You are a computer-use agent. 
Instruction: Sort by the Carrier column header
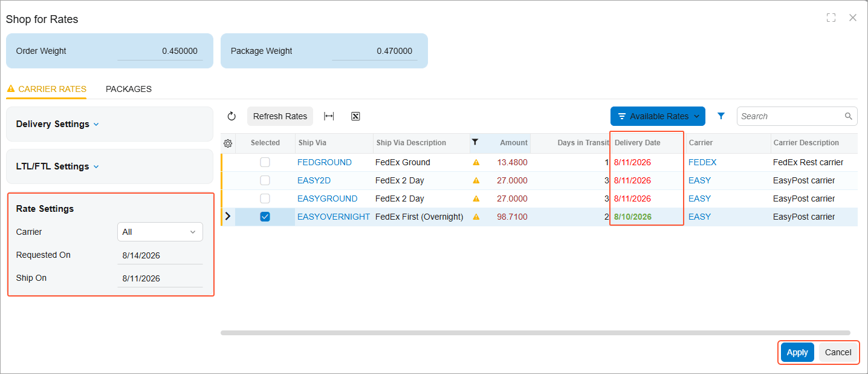pos(728,143)
